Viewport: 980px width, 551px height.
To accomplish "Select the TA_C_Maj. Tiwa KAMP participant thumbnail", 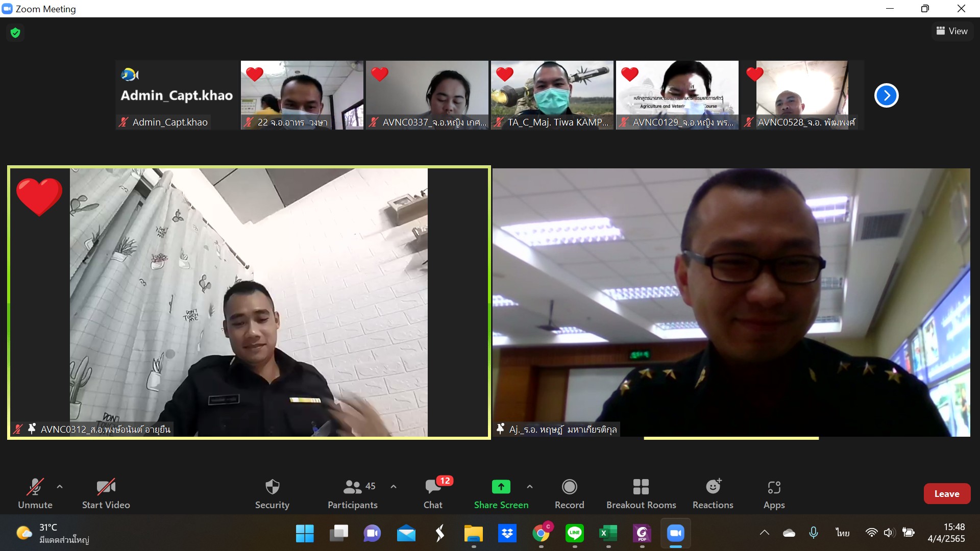I will pos(552,95).
